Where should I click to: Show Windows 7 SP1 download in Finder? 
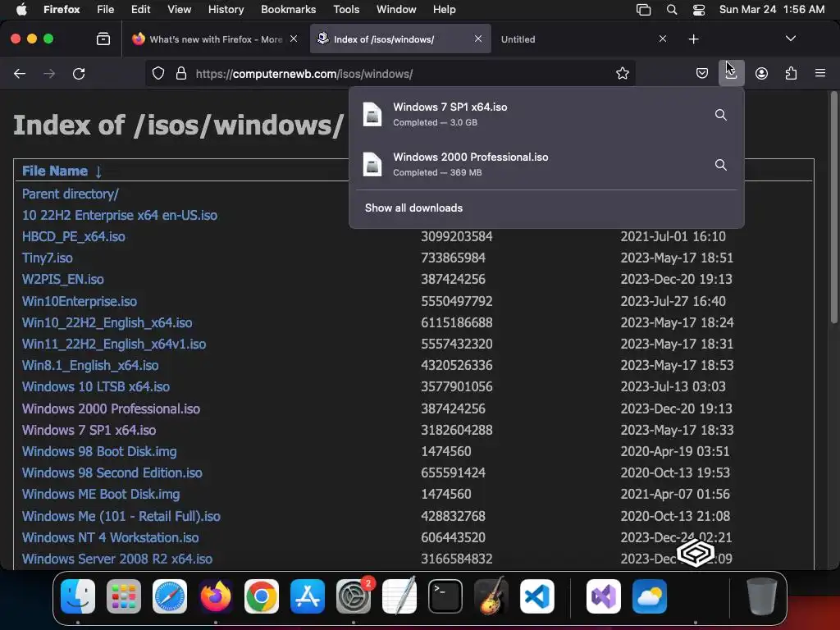click(x=720, y=115)
